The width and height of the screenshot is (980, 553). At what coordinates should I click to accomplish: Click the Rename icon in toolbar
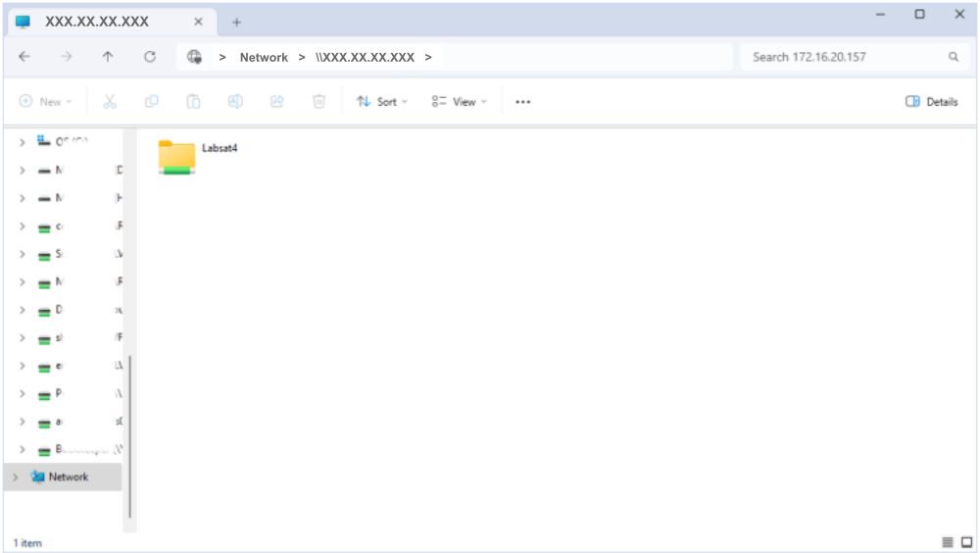point(235,101)
